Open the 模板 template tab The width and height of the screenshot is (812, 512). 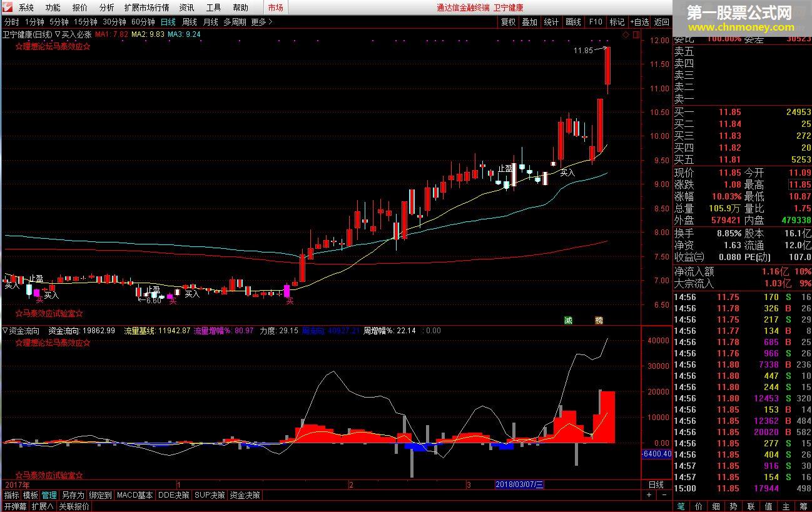[31, 495]
